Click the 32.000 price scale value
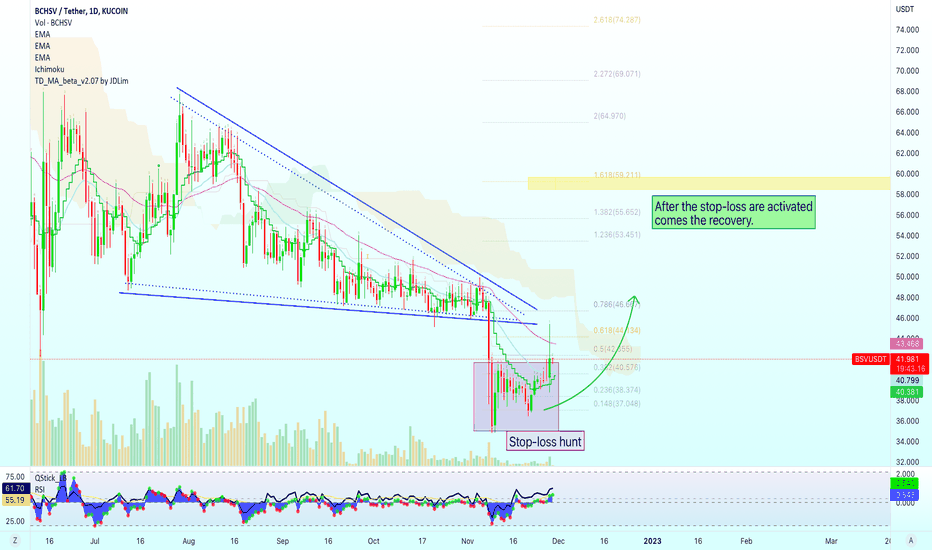932x550 pixels. tap(908, 462)
